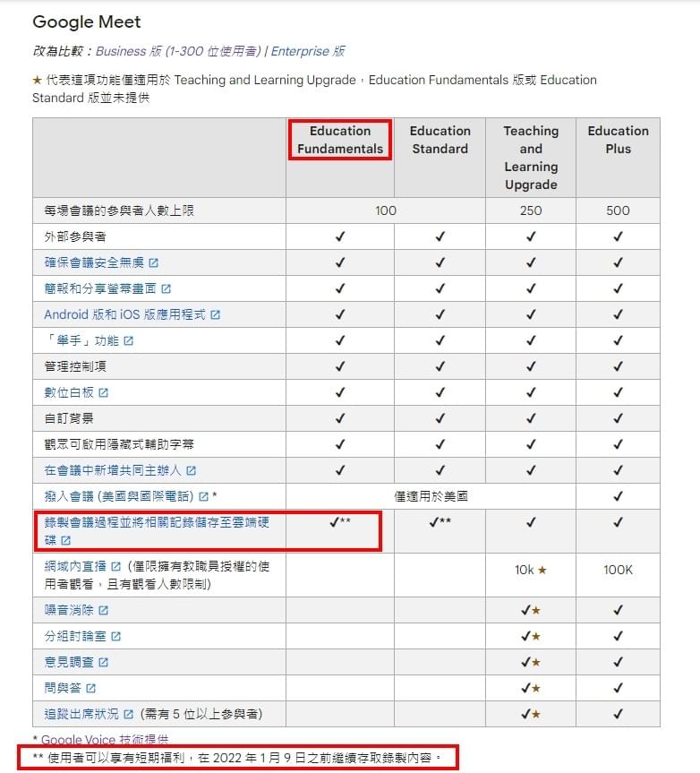
Task: Click the 250 participant limit cell
Action: pyautogui.click(x=531, y=210)
